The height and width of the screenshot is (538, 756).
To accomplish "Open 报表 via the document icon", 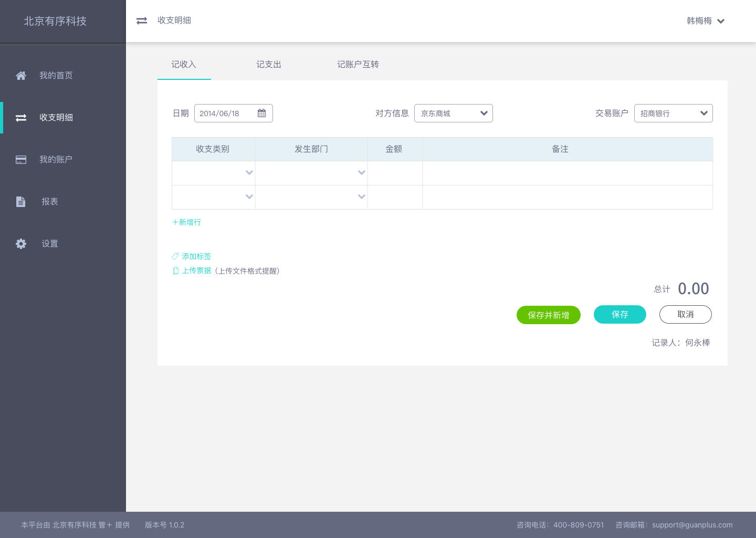I will 21,201.
